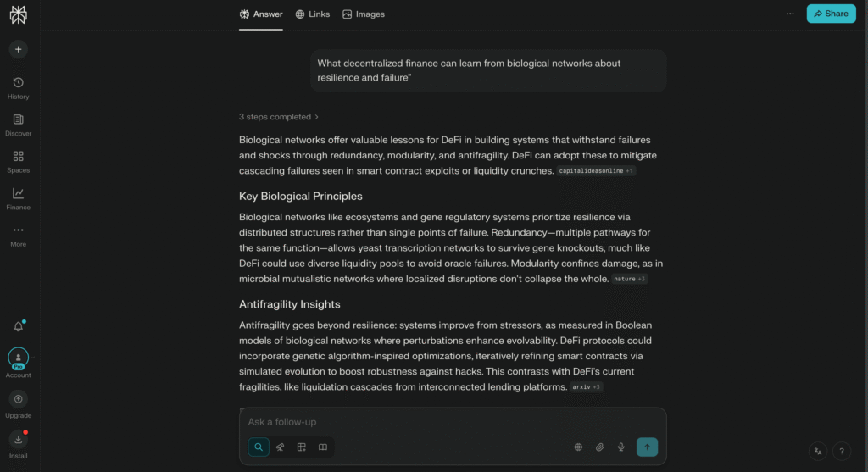This screenshot has height=472, width=868.
Task: Select the Search mode toggle
Action: [x=259, y=447]
